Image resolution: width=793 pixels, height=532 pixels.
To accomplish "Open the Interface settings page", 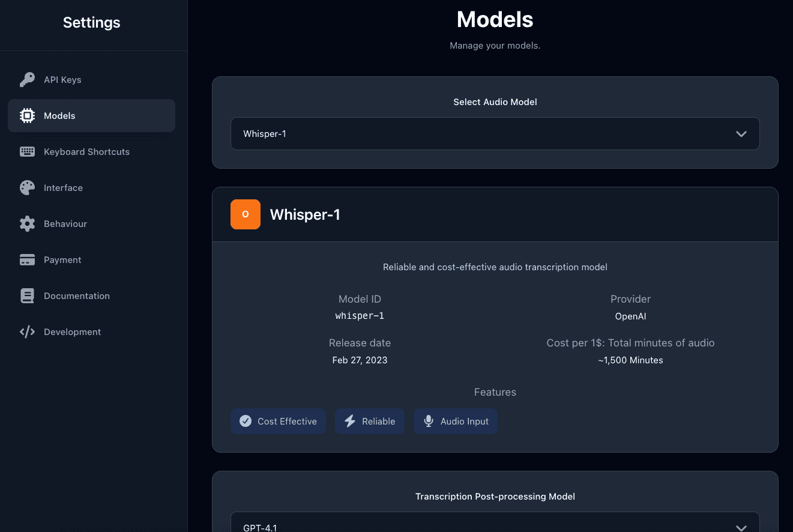I will 91,188.
